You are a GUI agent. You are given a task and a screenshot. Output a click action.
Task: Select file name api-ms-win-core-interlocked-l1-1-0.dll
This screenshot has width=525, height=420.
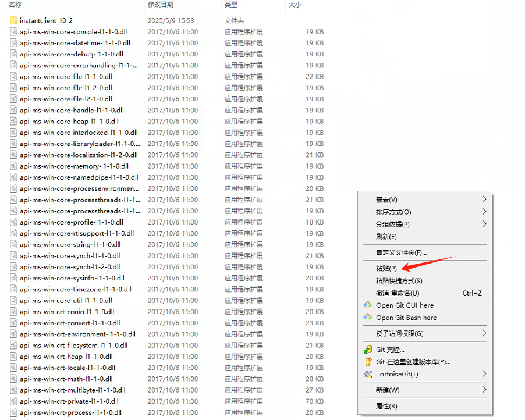tap(79, 133)
